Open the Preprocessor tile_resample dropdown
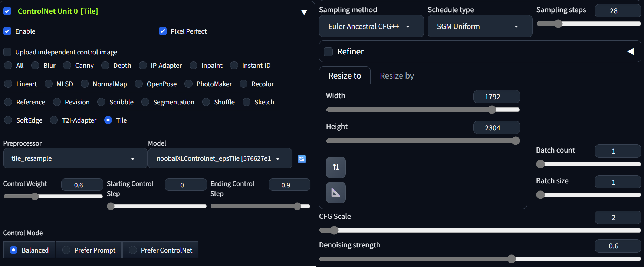Screen dimensions: 644x267 pyautogui.click(x=75, y=158)
